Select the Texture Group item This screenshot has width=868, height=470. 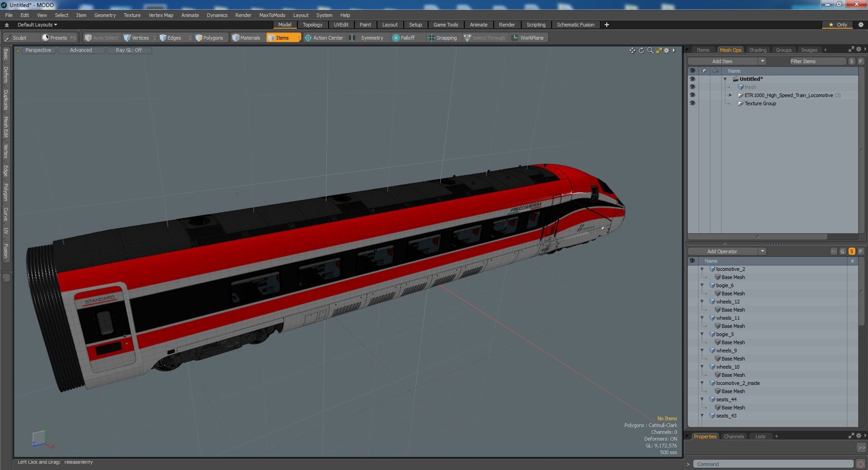click(760, 104)
